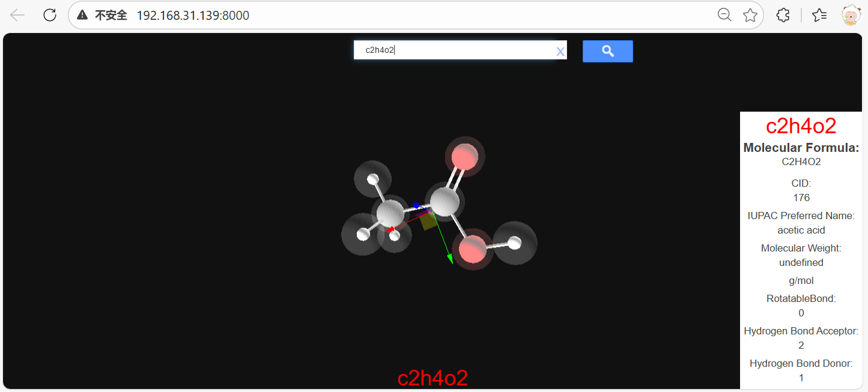
Task: Click the '不安全' security label
Action: 111,16
